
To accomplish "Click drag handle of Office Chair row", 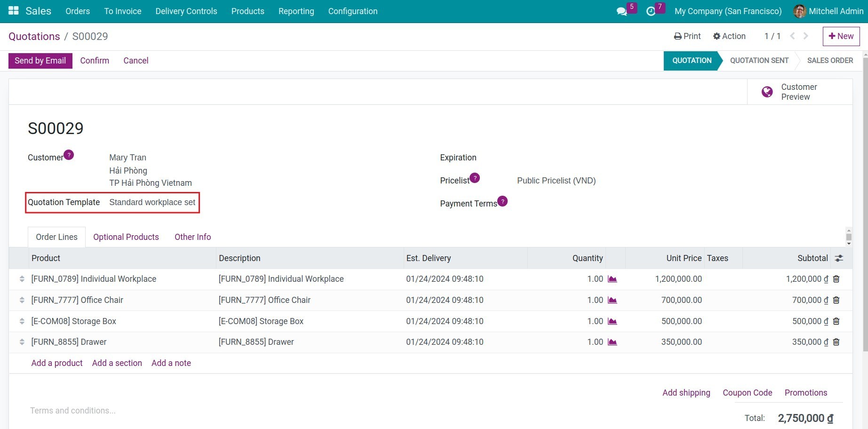I will pyautogui.click(x=22, y=300).
